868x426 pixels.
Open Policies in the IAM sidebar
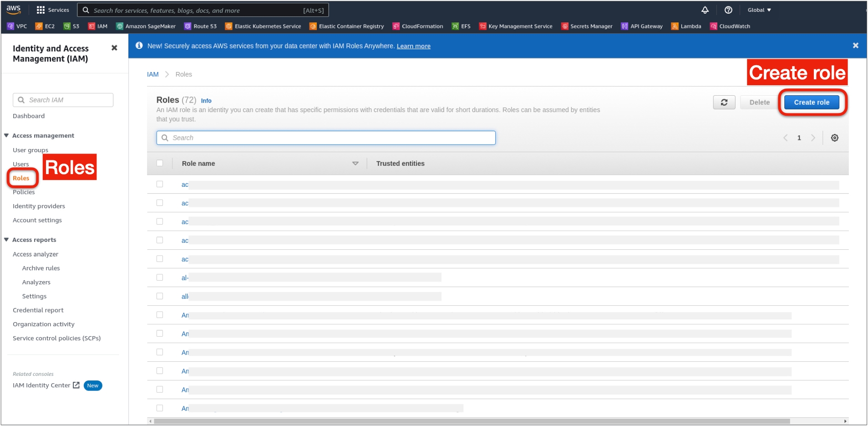pos(24,192)
